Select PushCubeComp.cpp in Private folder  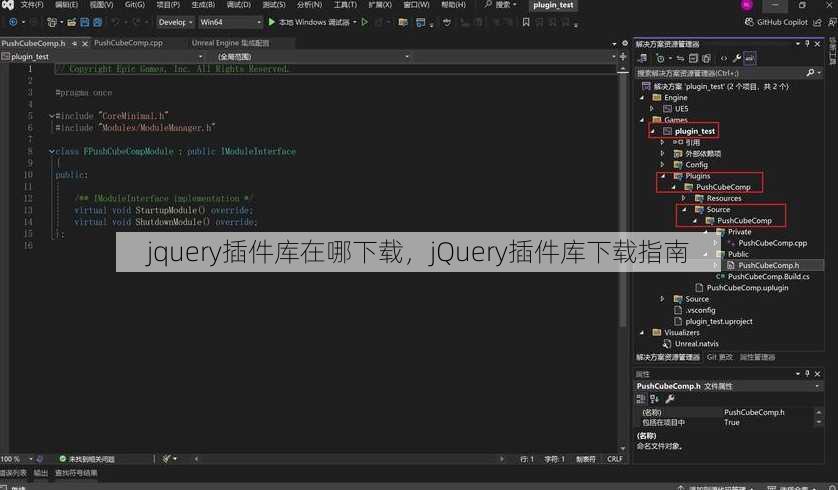click(772, 243)
